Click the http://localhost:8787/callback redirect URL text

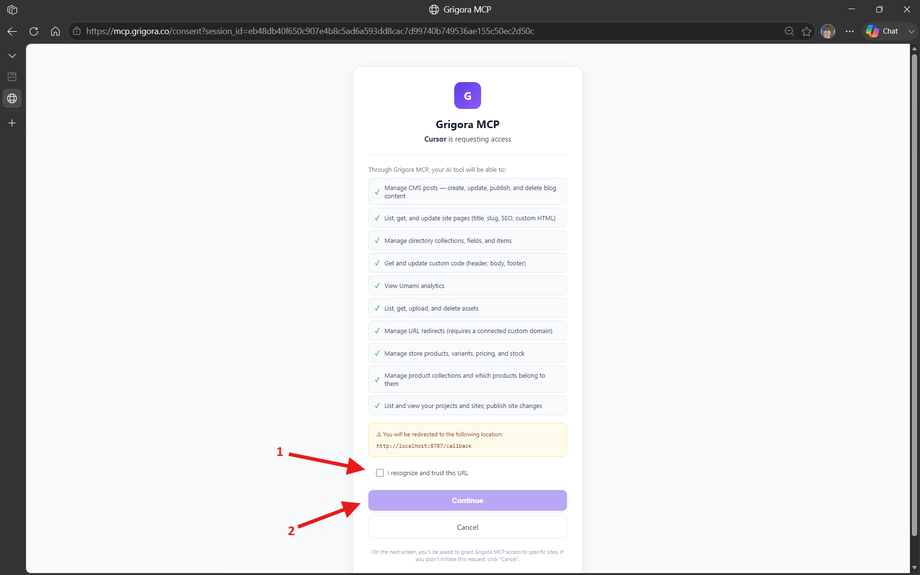pos(424,446)
